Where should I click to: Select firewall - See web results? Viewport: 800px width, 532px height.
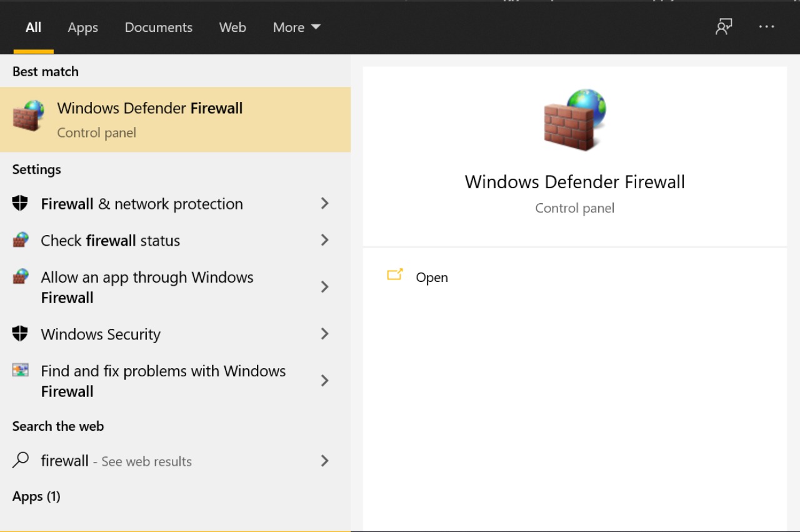click(x=175, y=461)
